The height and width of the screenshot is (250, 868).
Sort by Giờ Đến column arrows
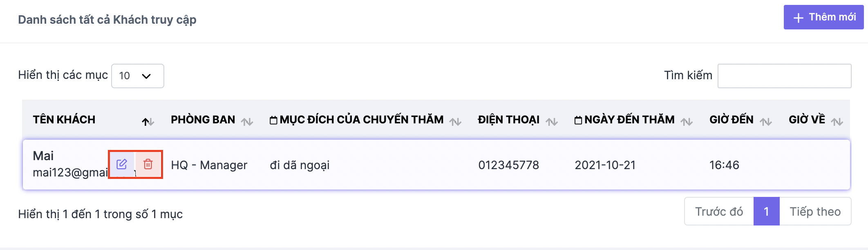[x=765, y=121]
